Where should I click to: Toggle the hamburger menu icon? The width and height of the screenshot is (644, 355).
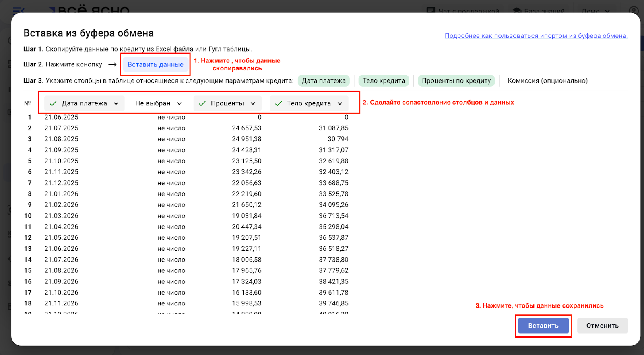pos(19,10)
